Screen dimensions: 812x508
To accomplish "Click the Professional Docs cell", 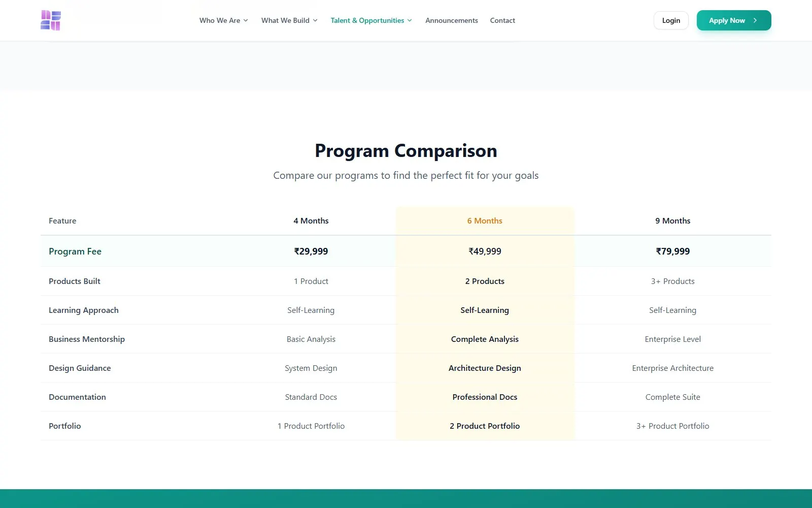I will (485, 397).
